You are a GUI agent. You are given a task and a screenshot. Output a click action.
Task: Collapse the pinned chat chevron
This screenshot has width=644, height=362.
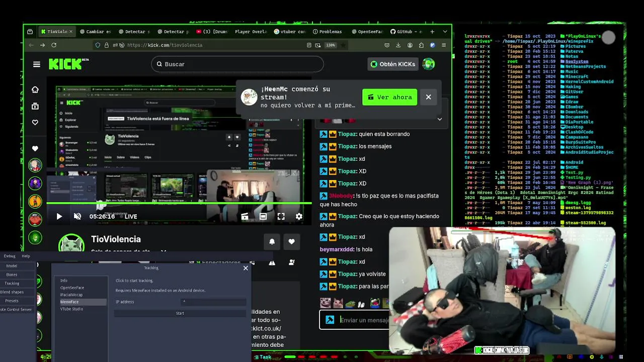pos(439,119)
